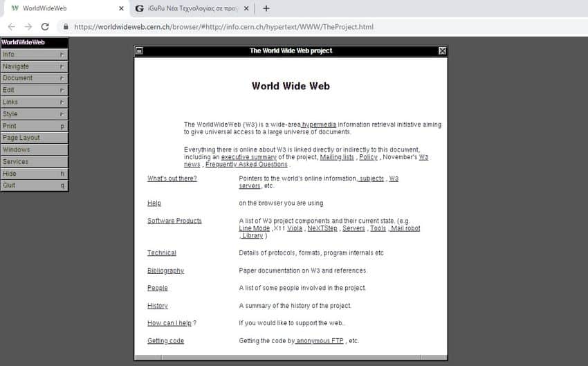The height and width of the screenshot is (366, 588).
Task: Open the Policy link
Action: [x=368, y=157]
